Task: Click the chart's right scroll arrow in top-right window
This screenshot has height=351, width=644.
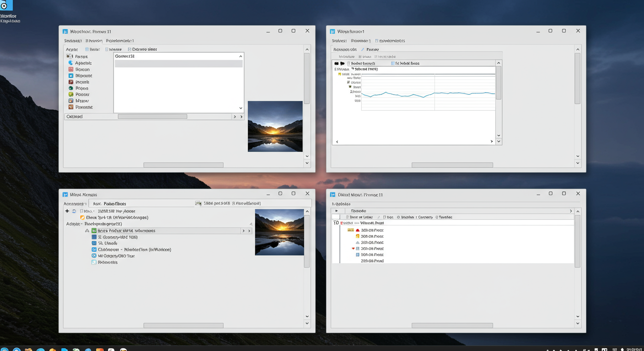Action: [492, 142]
